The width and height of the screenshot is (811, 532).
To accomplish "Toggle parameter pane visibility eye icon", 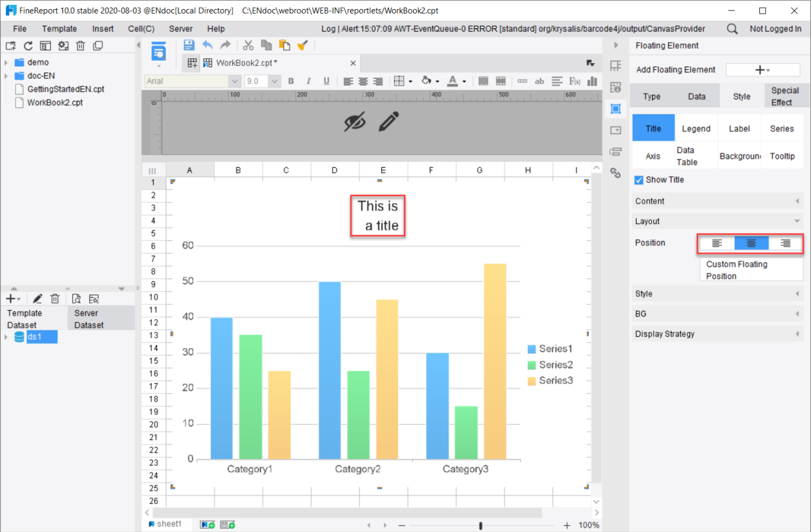I will (x=355, y=121).
